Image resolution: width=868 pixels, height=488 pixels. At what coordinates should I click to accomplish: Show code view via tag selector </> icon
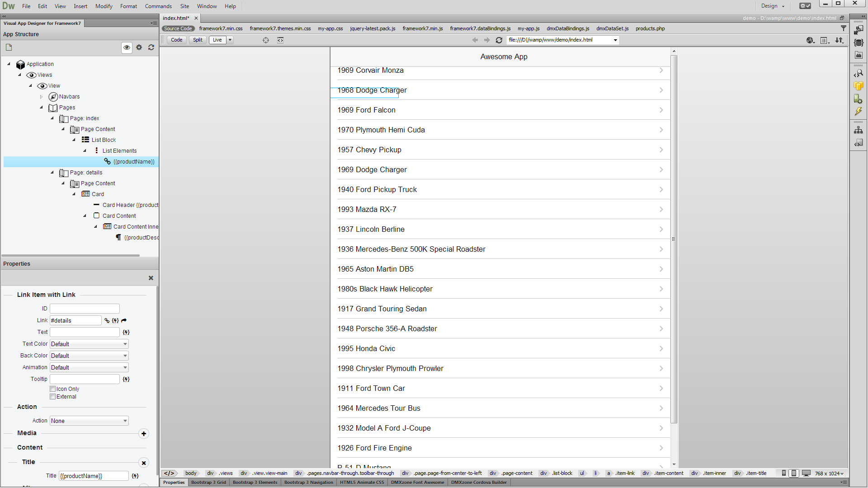coord(169,473)
